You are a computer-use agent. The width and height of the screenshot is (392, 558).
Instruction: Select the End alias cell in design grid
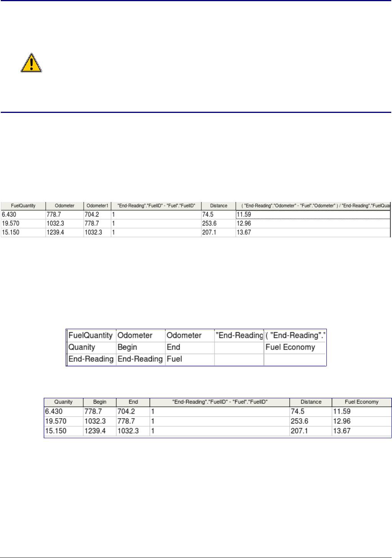click(x=190, y=347)
